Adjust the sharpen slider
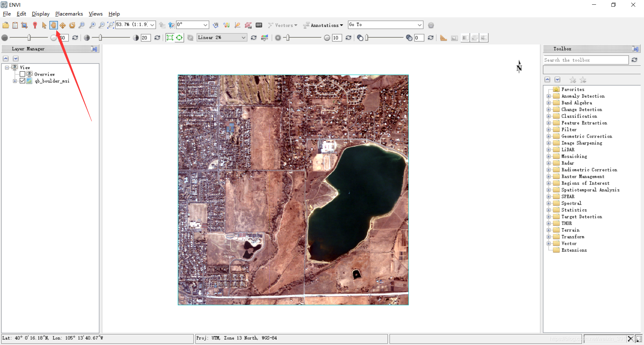The height and width of the screenshot is (345, 644). point(288,38)
